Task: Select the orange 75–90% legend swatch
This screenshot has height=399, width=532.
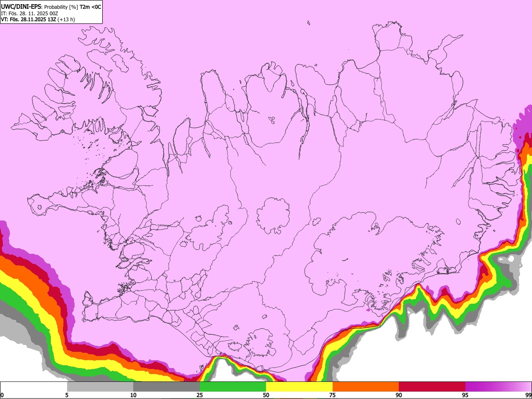Action: (x=365, y=387)
